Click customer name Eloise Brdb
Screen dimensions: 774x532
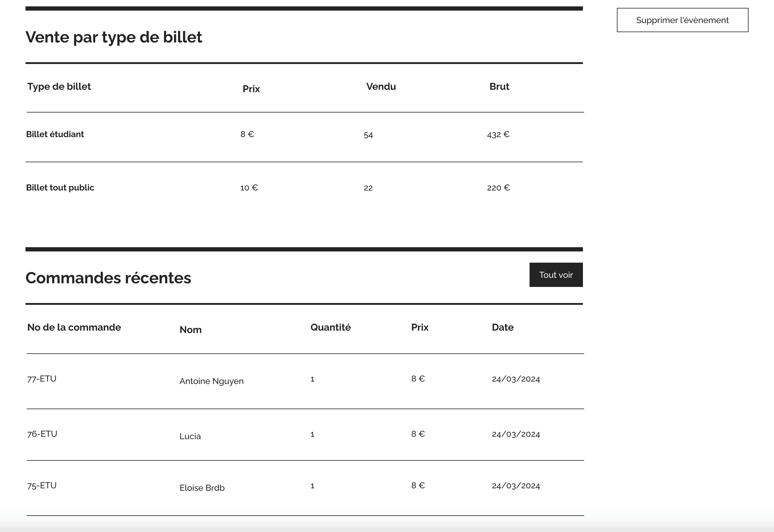pyautogui.click(x=202, y=488)
